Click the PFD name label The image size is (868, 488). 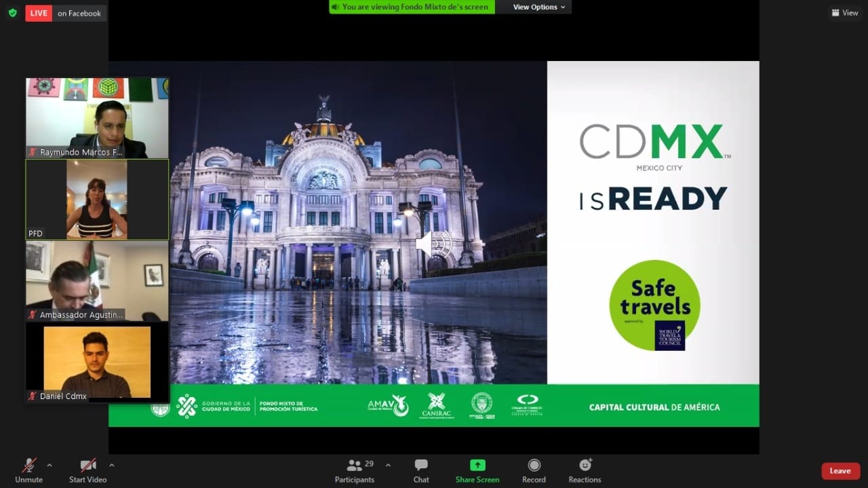click(35, 233)
